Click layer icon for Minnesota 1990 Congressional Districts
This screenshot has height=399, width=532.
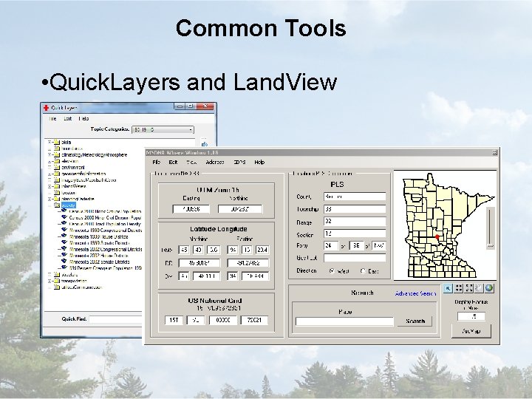pos(64,230)
